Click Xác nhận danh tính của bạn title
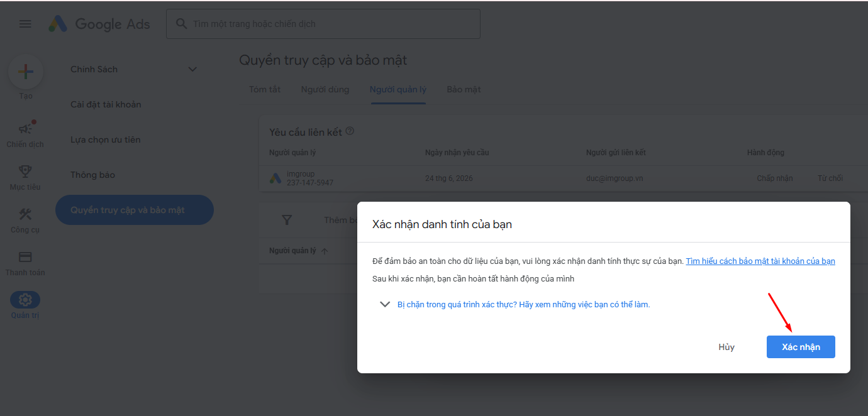This screenshot has height=416, width=868. [x=442, y=224]
